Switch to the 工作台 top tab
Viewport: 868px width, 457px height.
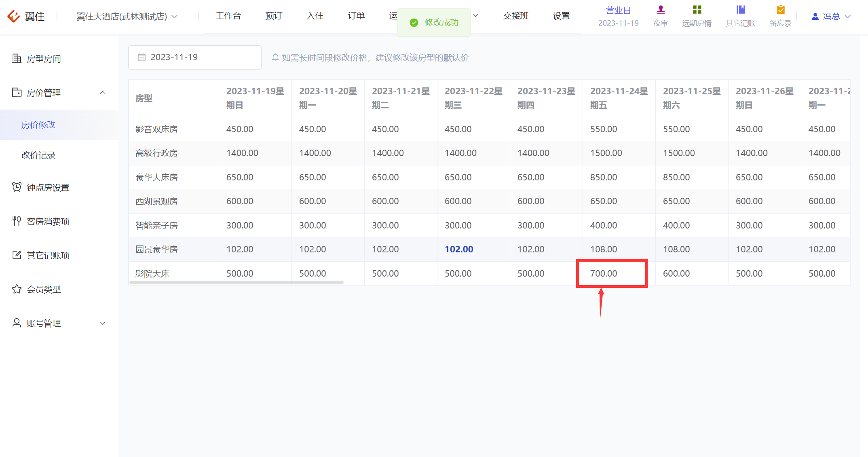tap(228, 16)
